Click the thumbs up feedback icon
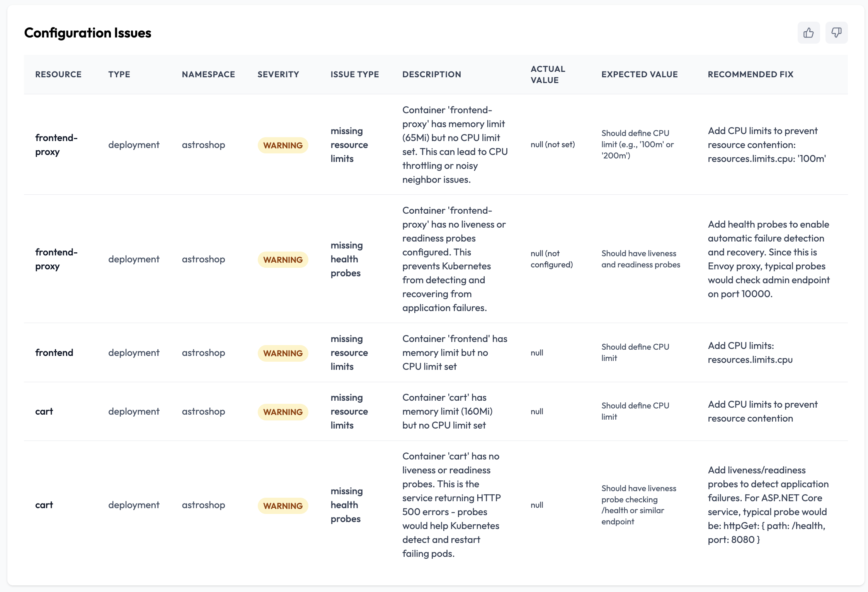868x592 pixels. coord(808,33)
